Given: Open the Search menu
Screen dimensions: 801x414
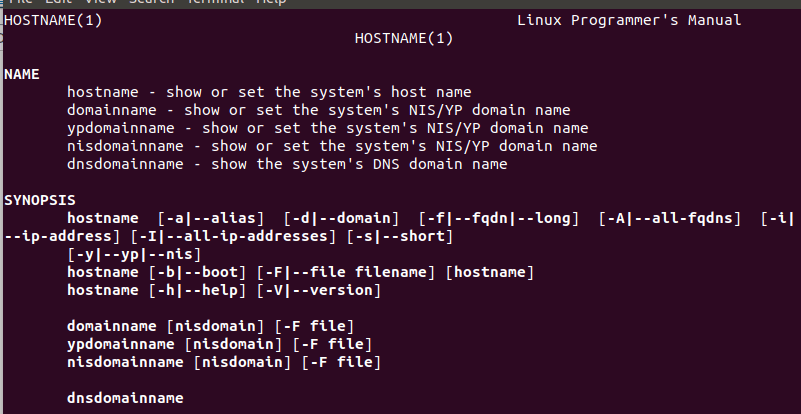Looking at the screenshot, I should [x=151, y=2].
